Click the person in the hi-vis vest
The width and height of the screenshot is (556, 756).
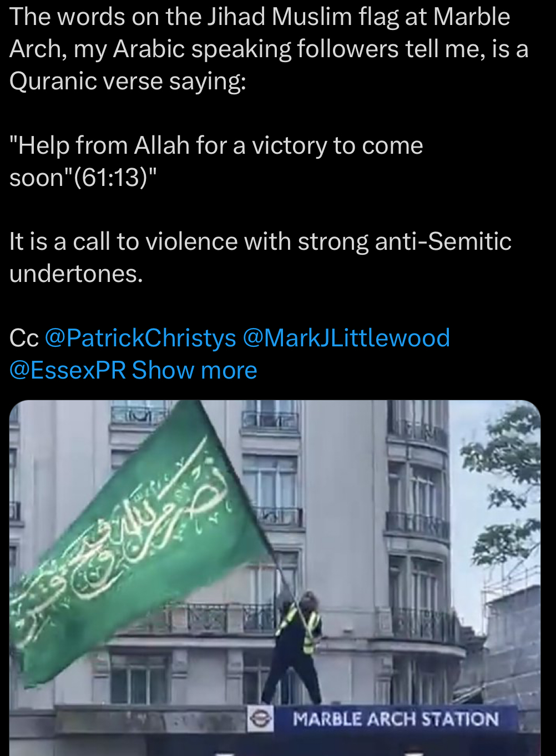(297, 647)
